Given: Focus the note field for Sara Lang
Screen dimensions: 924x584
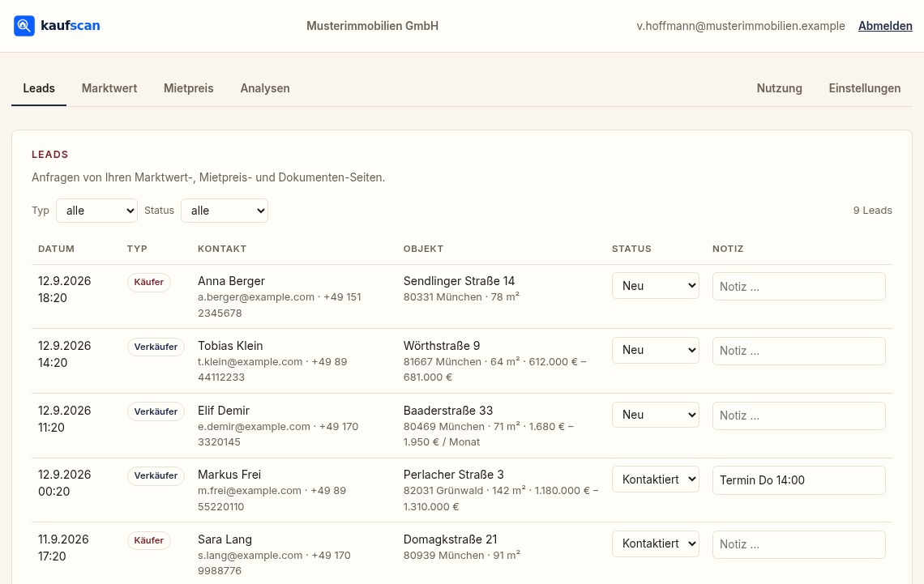Looking at the screenshot, I should [798, 544].
